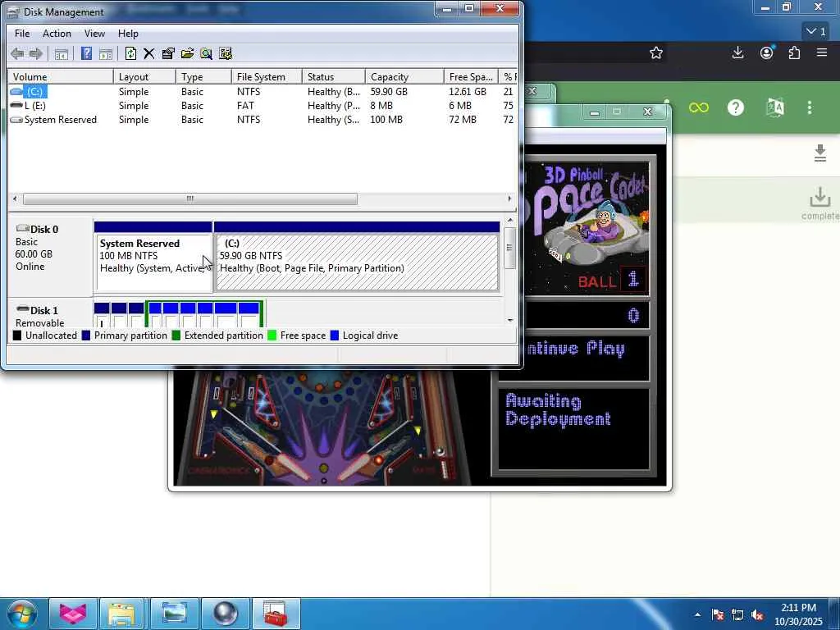Open the three-dot vertical menu in web page
Image resolution: width=840 pixels, height=630 pixels.
[810, 107]
